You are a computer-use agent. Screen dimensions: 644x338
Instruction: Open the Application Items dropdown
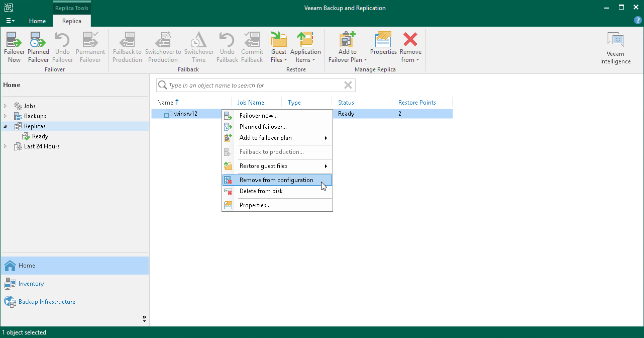click(305, 47)
